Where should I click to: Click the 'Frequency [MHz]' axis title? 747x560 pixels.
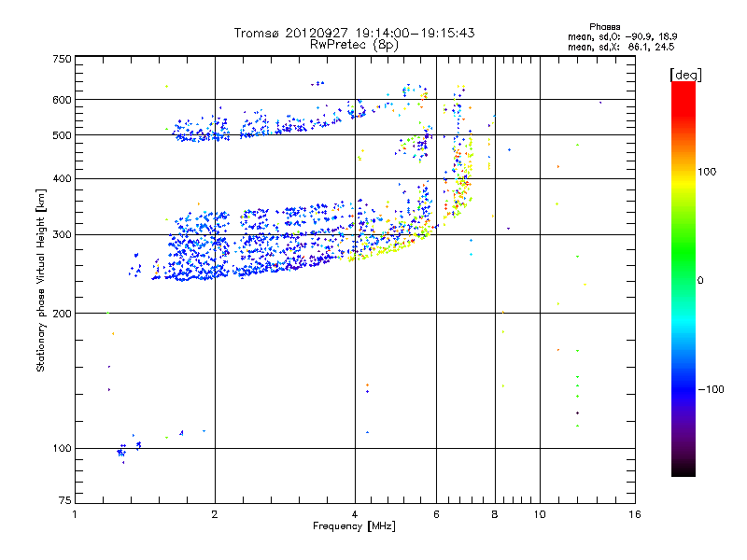354,526
